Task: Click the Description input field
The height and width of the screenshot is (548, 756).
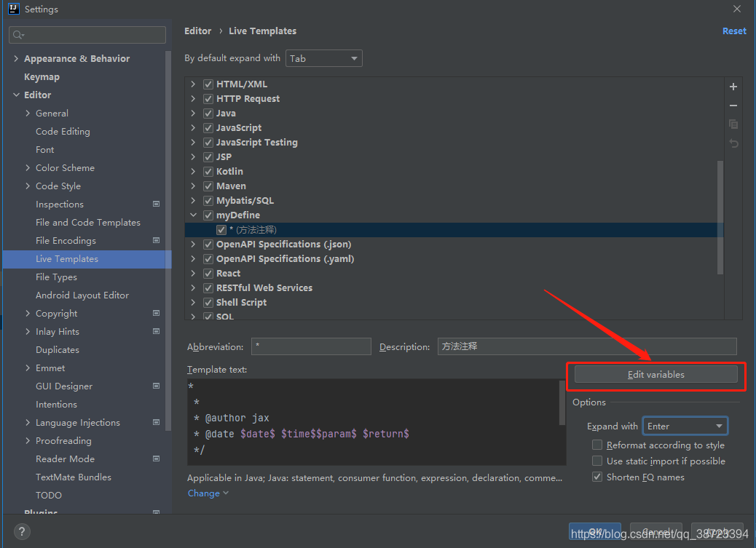Action: pyautogui.click(x=587, y=346)
